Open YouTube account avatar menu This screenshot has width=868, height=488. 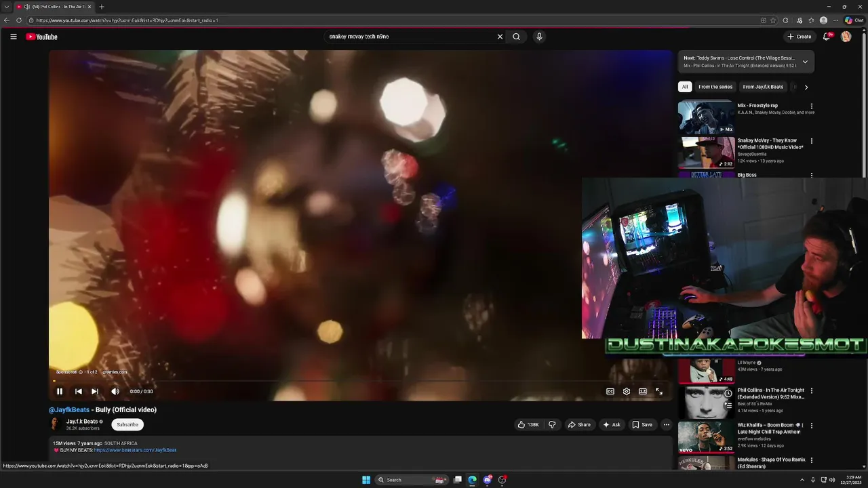point(846,37)
